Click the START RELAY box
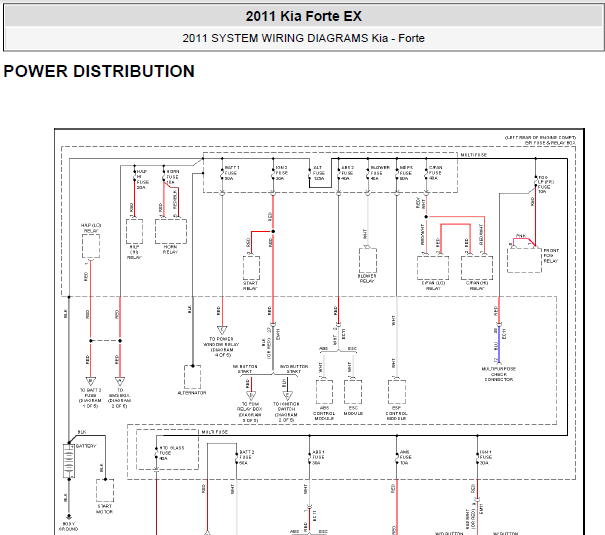Screen dimensions: 605x535 pyautogui.click(x=251, y=268)
